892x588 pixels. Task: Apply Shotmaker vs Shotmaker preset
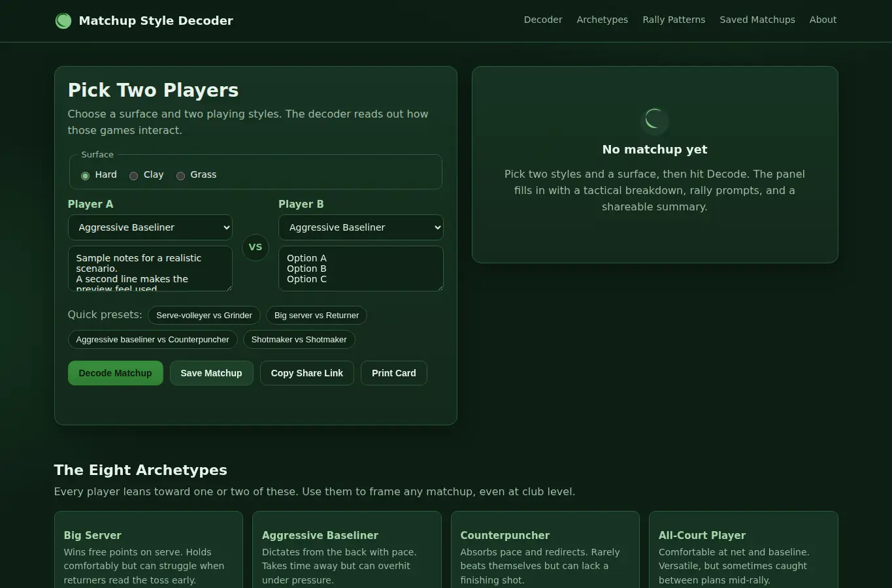299,340
